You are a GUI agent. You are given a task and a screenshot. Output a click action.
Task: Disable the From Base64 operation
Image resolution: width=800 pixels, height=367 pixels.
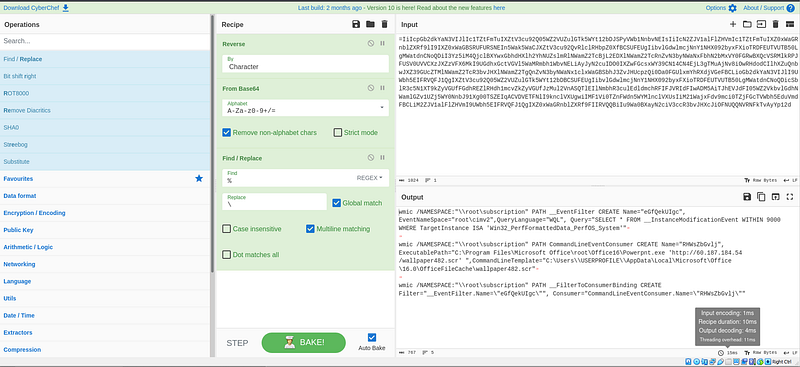[371, 88]
